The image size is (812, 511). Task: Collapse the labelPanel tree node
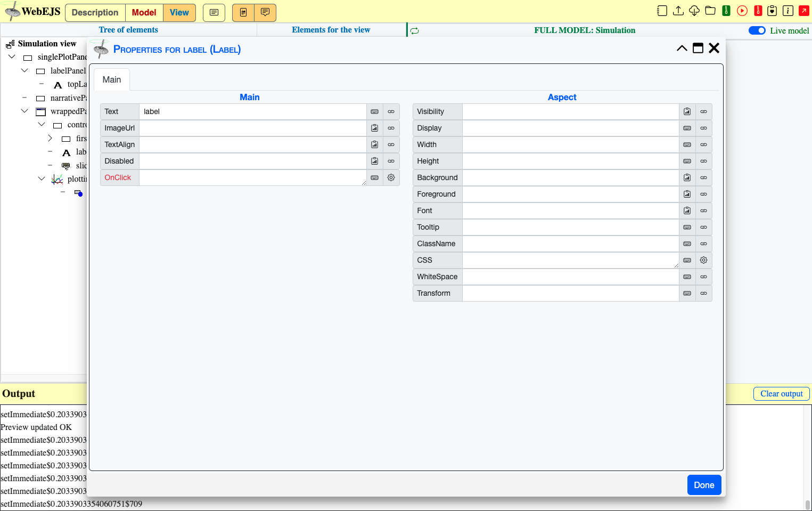click(24, 70)
